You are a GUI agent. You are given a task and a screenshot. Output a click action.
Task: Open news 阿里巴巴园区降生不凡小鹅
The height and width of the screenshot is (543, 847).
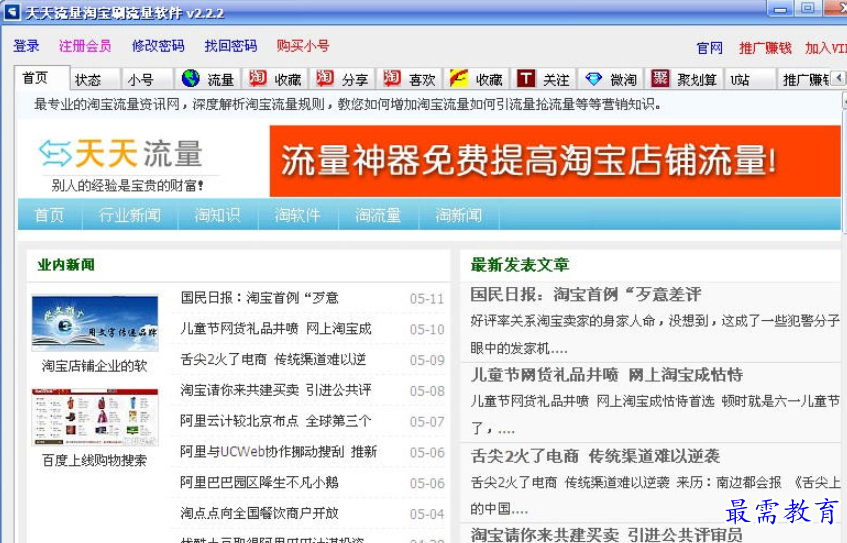tap(259, 482)
